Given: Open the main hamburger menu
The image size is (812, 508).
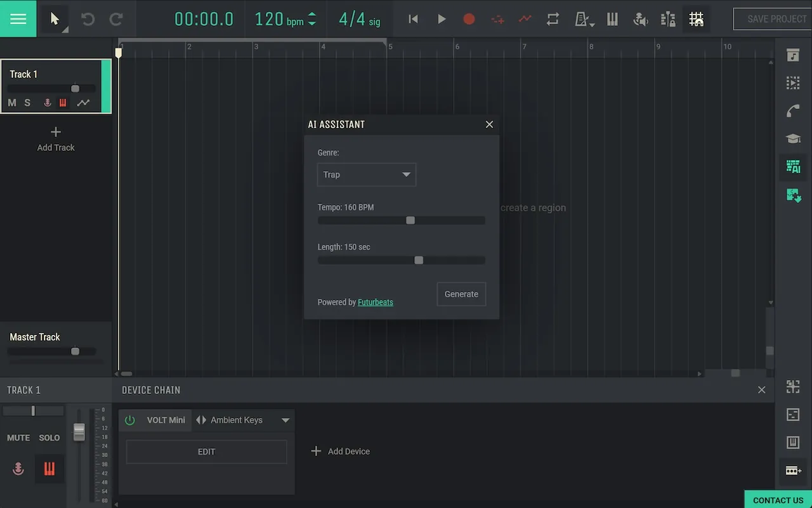Looking at the screenshot, I should 18,18.
